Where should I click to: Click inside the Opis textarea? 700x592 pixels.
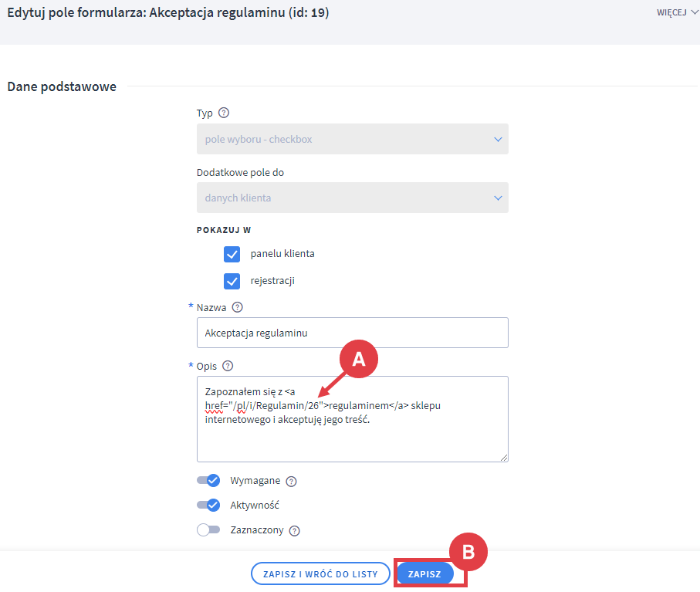click(x=353, y=441)
